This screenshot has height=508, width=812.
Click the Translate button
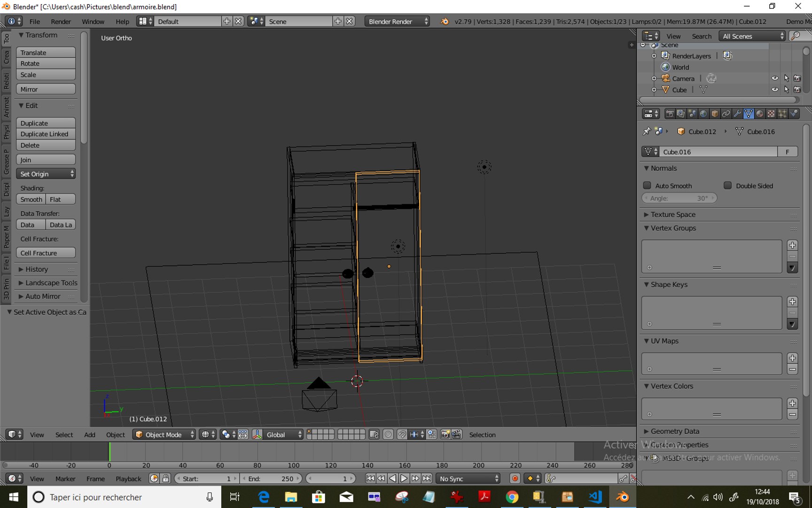(x=46, y=52)
